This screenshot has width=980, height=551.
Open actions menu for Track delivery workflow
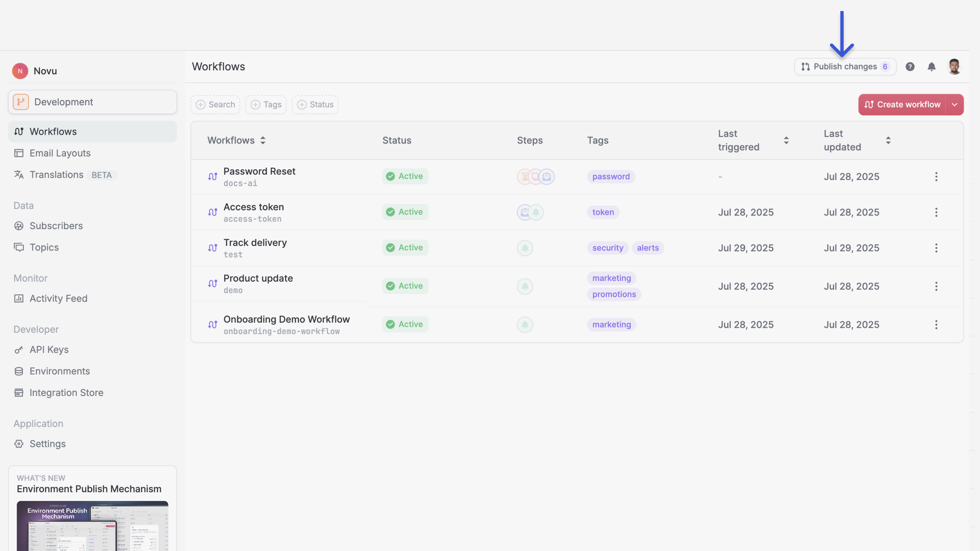pyautogui.click(x=936, y=247)
